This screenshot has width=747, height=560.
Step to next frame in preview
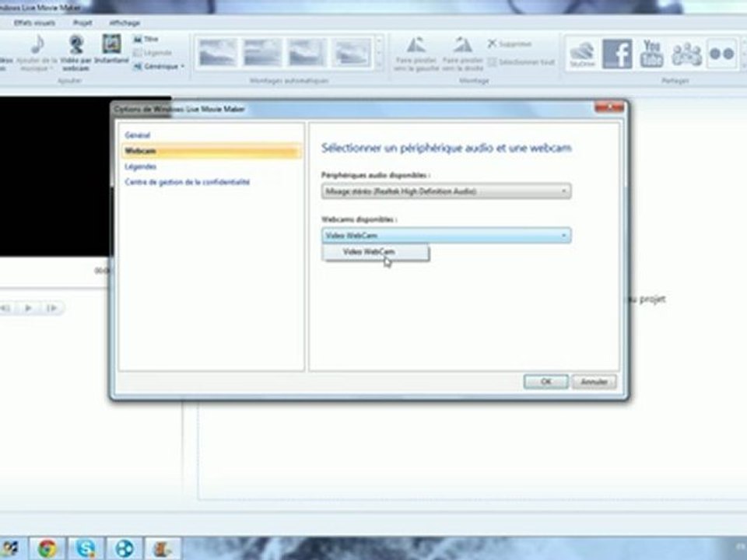pyautogui.click(x=52, y=308)
